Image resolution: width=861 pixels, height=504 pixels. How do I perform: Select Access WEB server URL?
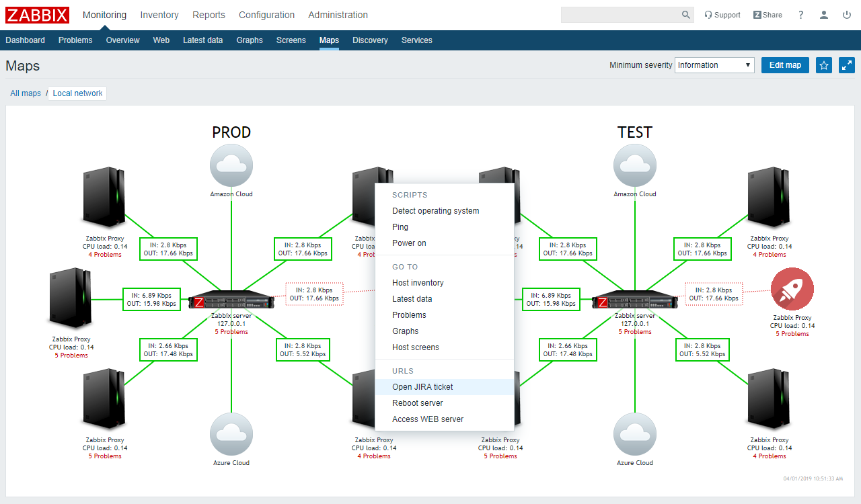pos(445,419)
